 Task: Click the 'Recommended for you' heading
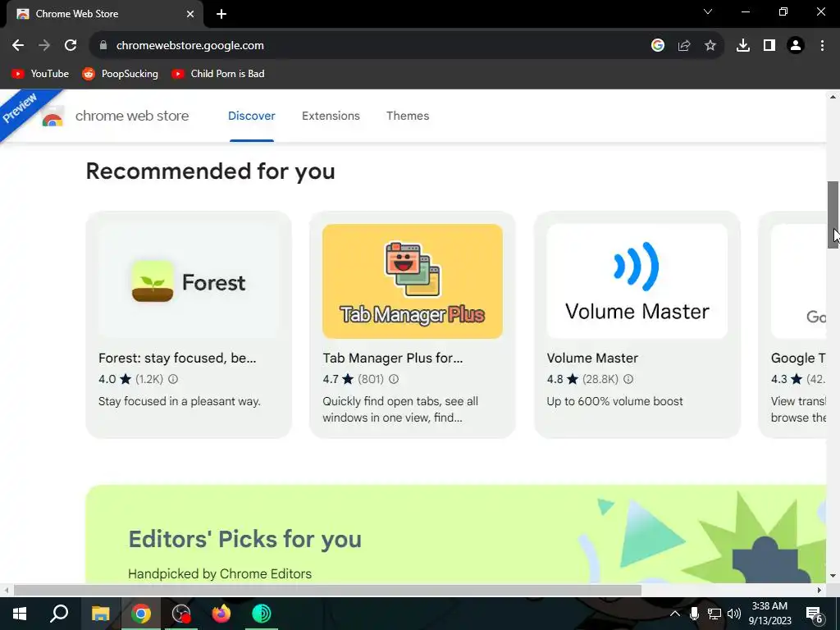[211, 171]
